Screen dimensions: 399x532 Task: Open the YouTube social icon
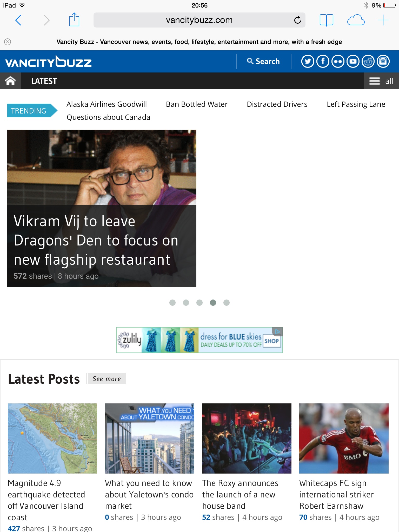353,62
